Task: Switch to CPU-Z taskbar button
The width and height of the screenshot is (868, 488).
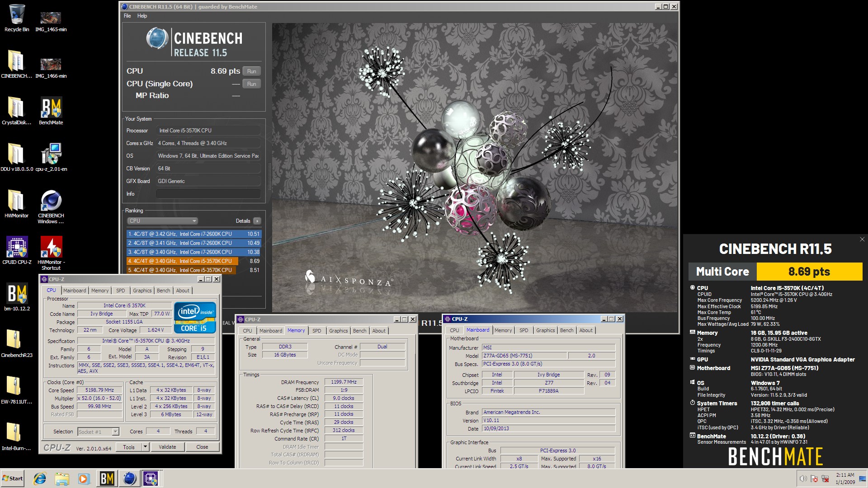Action: [151, 479]
